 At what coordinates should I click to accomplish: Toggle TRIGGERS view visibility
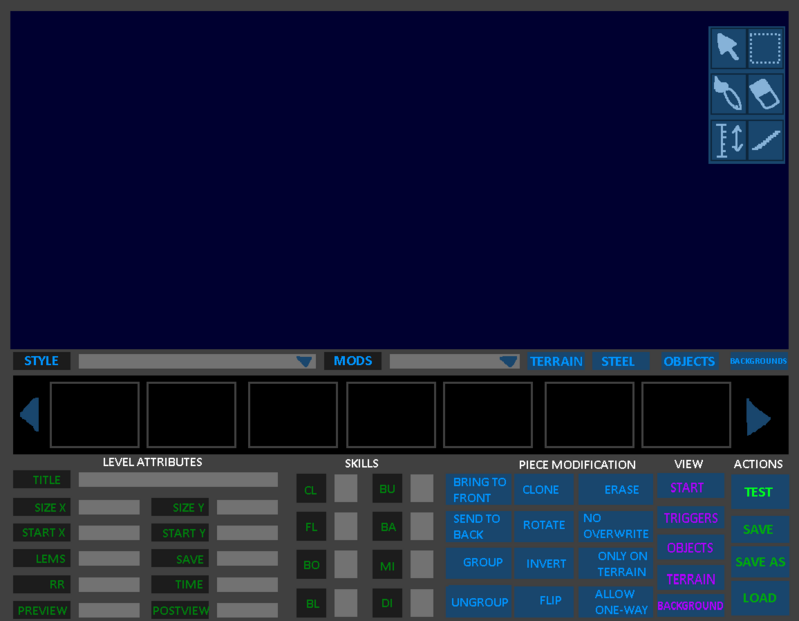[x=690, y=518]
